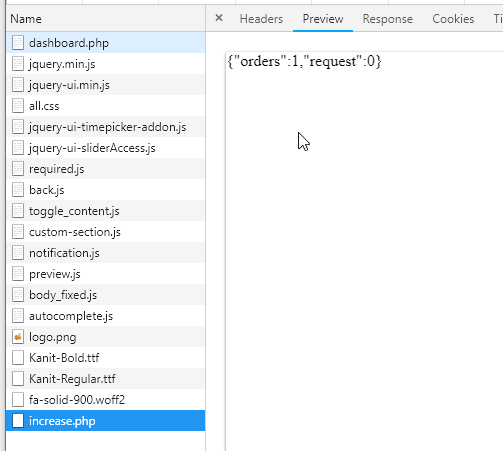
Task: Select jquery-ui.min.js request
Action: click(x=106, y=85)
